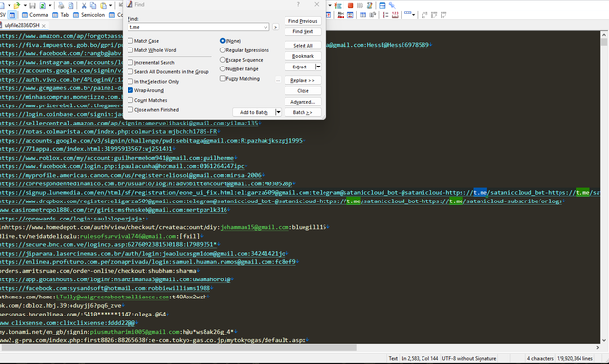Click Select All in Find dialog
This screenshot has height=364, width=609.
coord(303,46)
